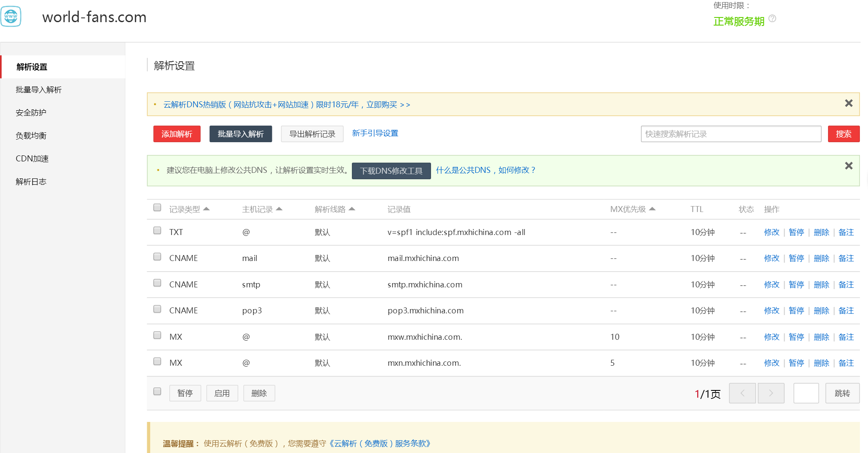The image size is (868, 453).
Task: Open 解析日志 sidebar item
Action: click(31, 182)
